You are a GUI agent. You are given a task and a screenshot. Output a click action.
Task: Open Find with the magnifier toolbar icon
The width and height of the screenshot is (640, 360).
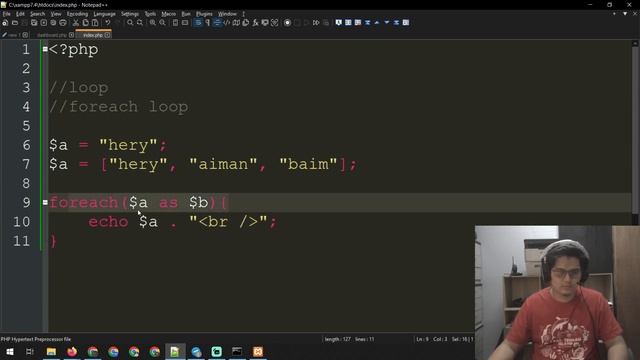130,23
